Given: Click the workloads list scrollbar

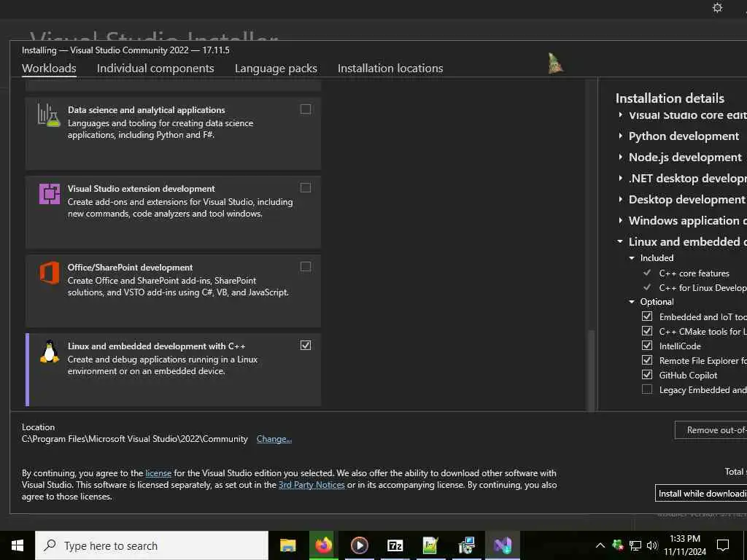Looking at the screenshot, I should click(x=591, y=370).
